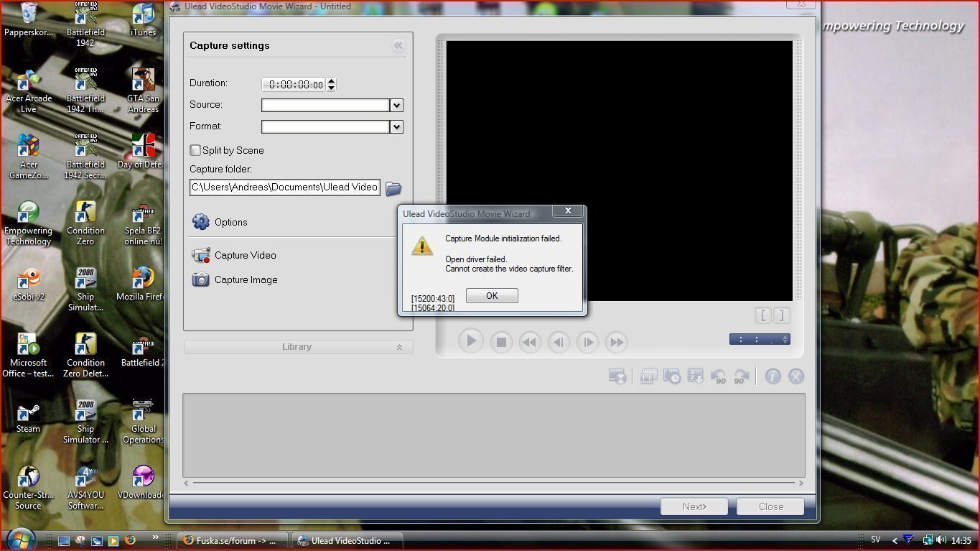Step to the previous frame
The image size is (980, 551).
[559, 342]
